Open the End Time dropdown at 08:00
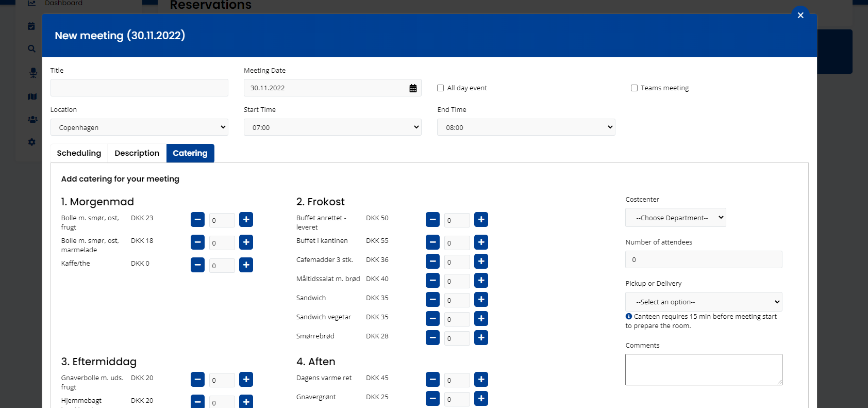Viewport: 868px width, 408px height. pos(526,127)
